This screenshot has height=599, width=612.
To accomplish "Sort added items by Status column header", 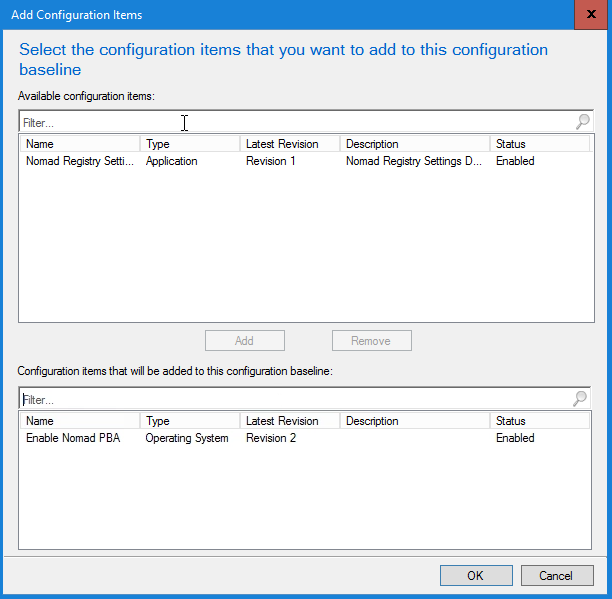I will 539,421.
